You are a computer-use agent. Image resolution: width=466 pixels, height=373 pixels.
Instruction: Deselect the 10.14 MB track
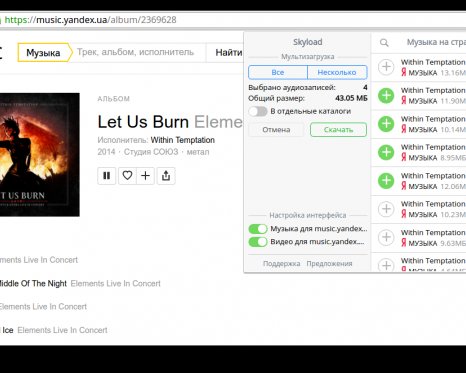pos(386,124)
